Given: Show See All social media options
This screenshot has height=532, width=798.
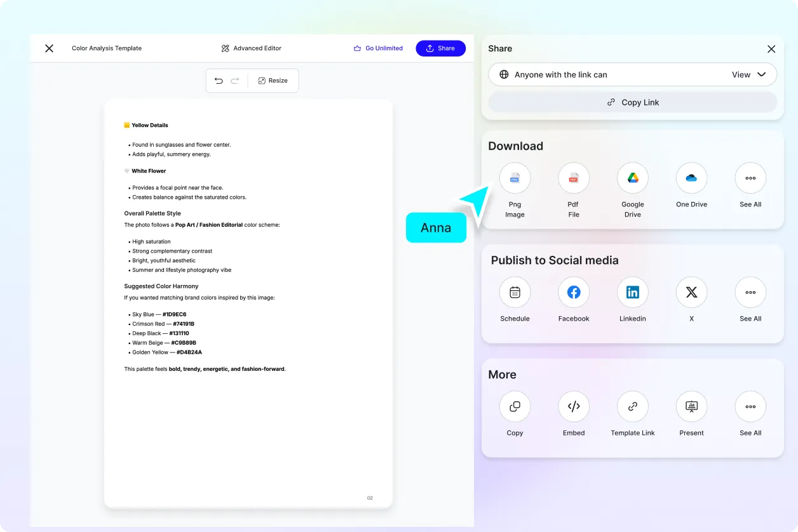Looking at the screenshot, I should coord(750,293).
